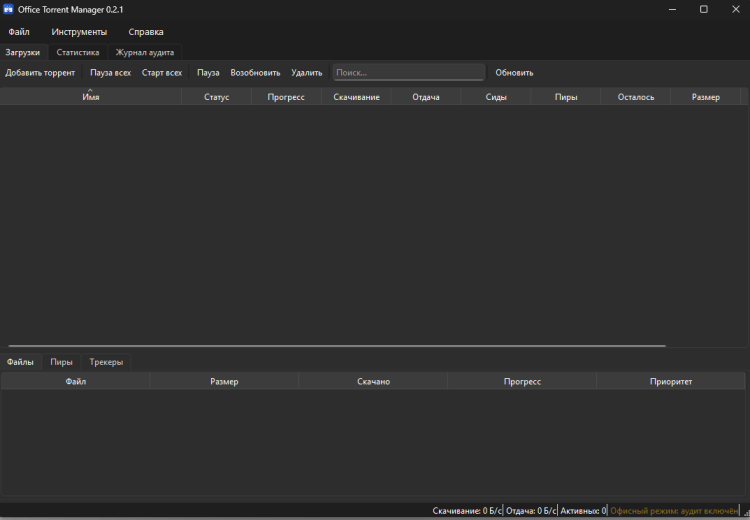Close the Office Torrent Manager window
750x520 pixels.
point(736,9)
